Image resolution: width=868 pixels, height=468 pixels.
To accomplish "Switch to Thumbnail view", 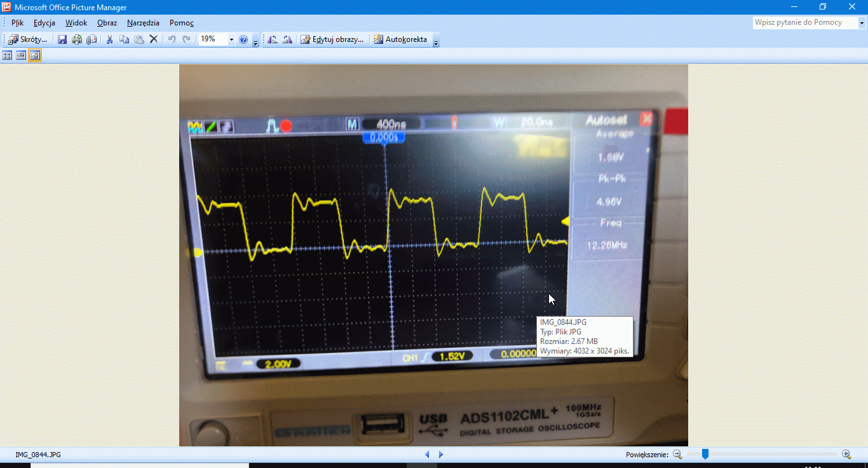I will click(x=8, y=55).
